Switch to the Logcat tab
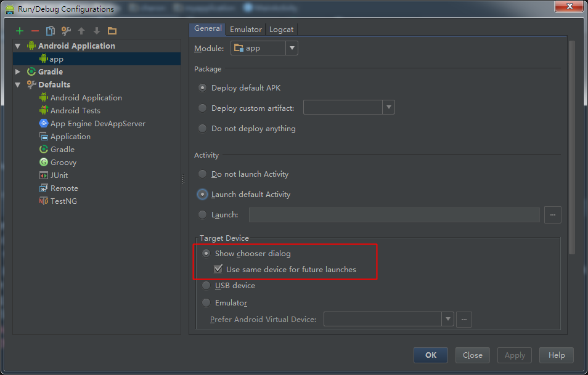The width and height of the screenshot is (588, 375). coord(281,30)
